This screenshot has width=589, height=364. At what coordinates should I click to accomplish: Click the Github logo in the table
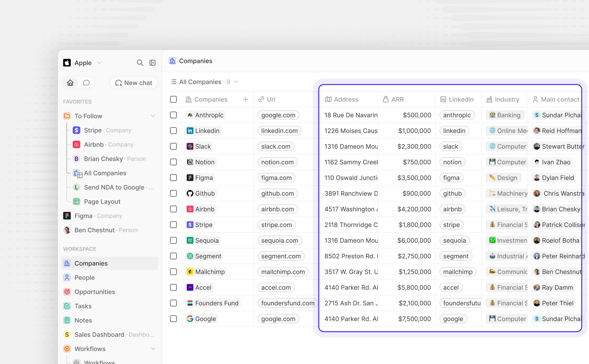190,193
